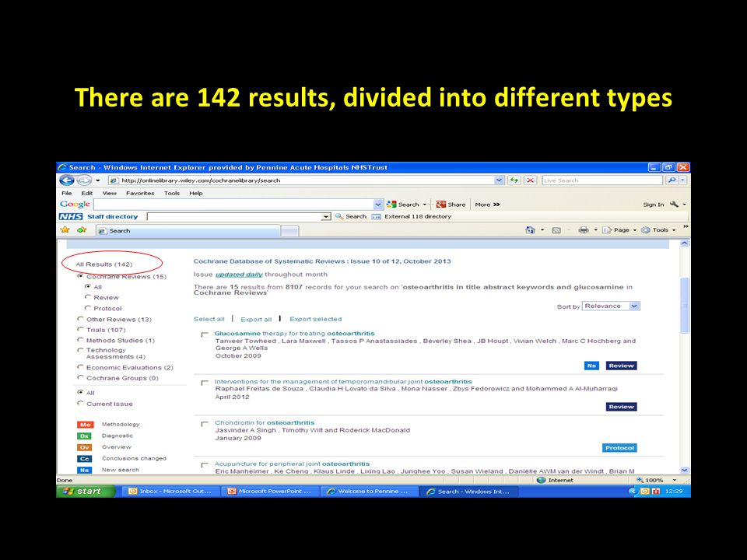
Task: Tick checkbox for Glucosamine therapy result
Action: pyautogui.click(x=205, y=334)
